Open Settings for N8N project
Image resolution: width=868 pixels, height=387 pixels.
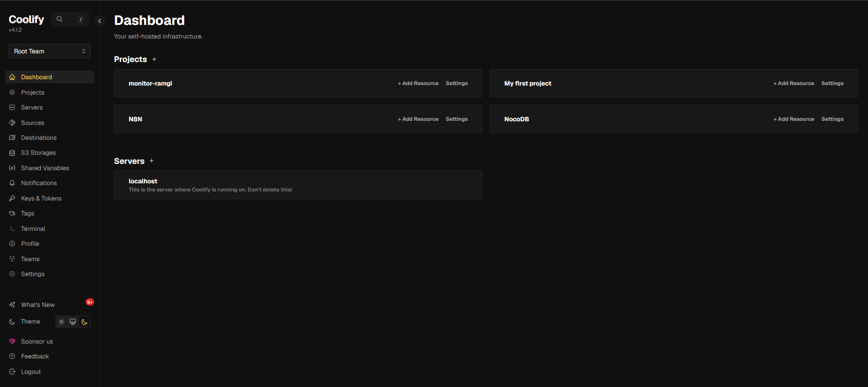pos(457,119)
